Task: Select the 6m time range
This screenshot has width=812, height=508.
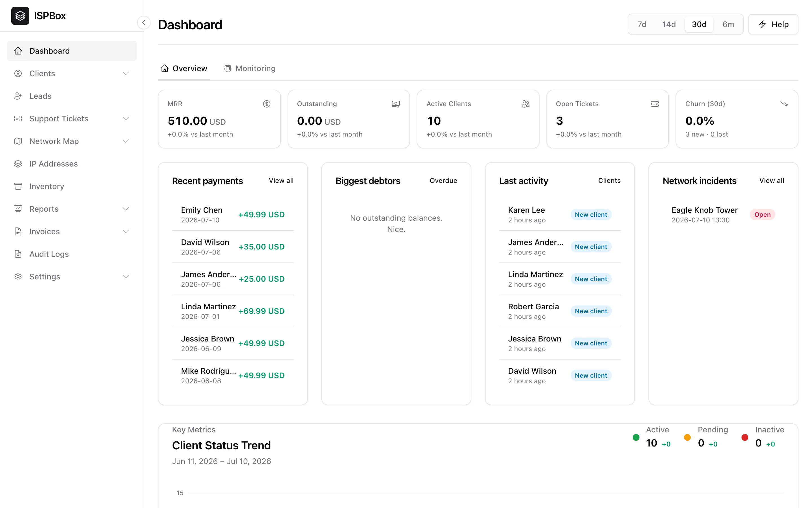Action: pos(728,24)
